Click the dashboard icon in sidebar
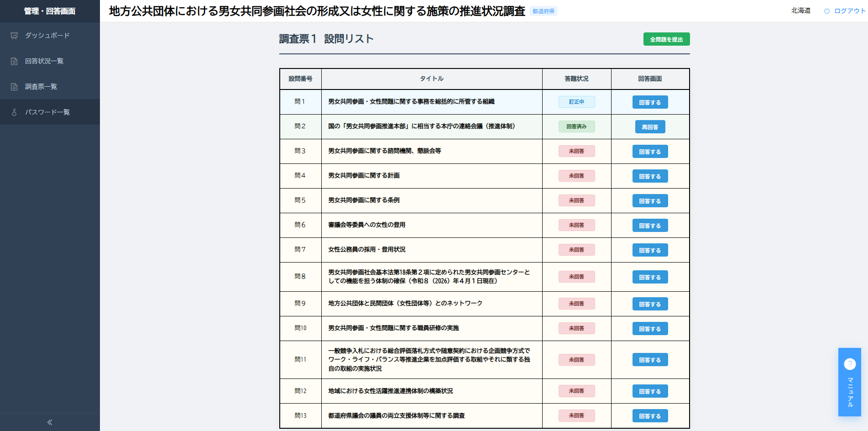Viewport: 868px width, 431px height. (x=14, y=36)
